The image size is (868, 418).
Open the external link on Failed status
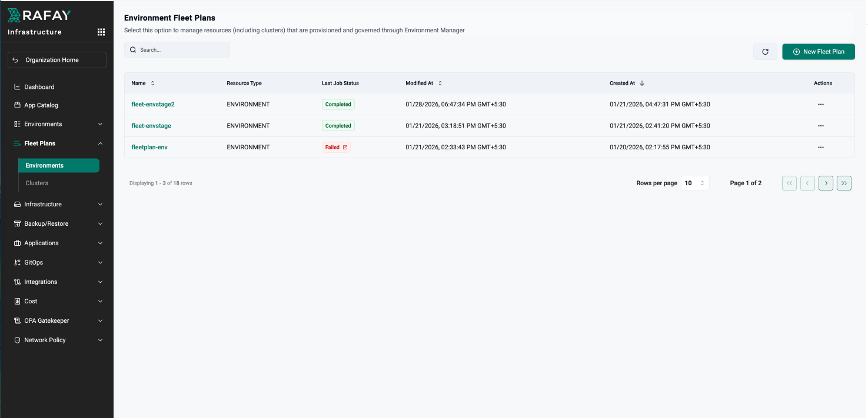coord(345,147)
